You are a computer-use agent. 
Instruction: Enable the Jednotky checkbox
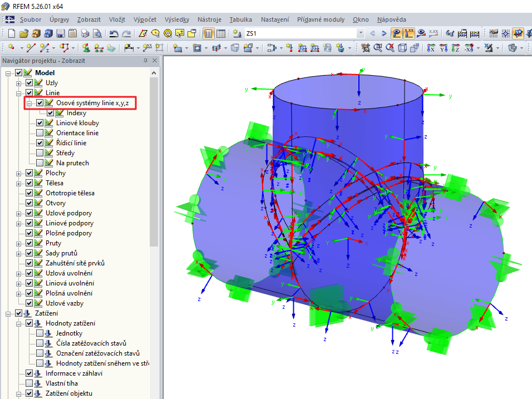(40, 333)
